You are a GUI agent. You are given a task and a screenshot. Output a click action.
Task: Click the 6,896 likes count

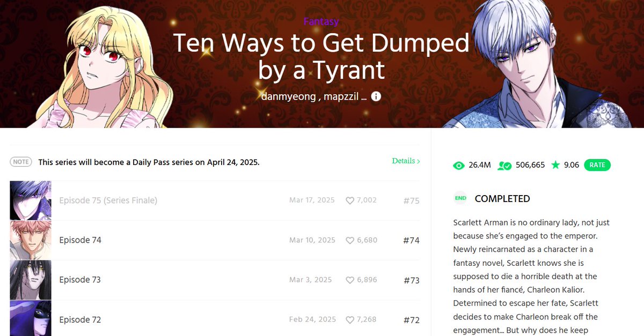point(367,280)
